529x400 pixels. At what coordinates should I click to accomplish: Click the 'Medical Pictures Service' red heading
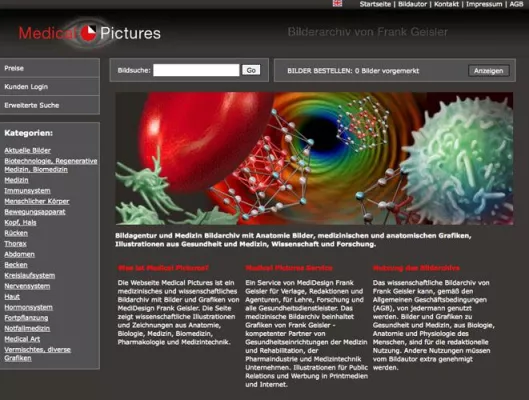(x=289, y=268)
